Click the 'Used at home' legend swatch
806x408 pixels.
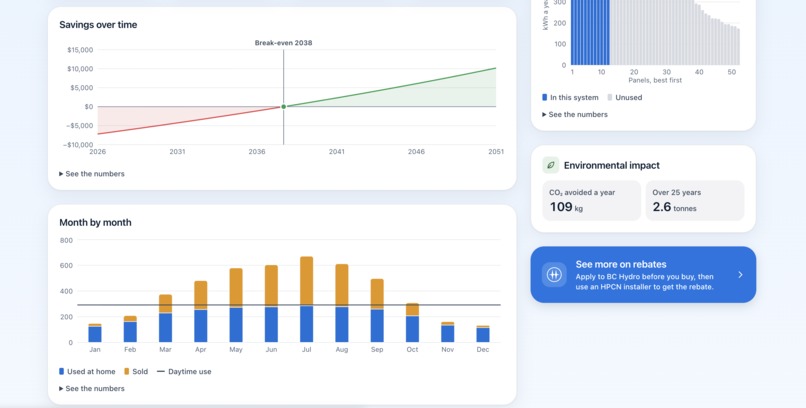pyautogui.click(x=62, y=372)
